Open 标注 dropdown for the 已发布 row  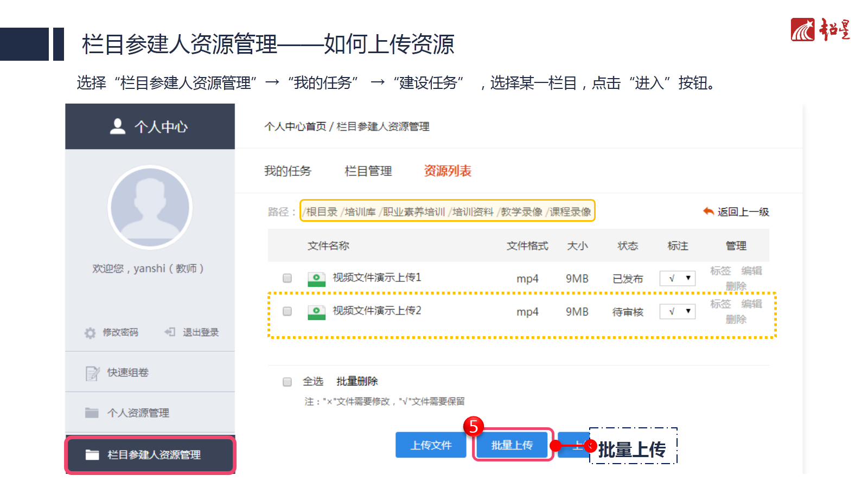click(678, 278)
